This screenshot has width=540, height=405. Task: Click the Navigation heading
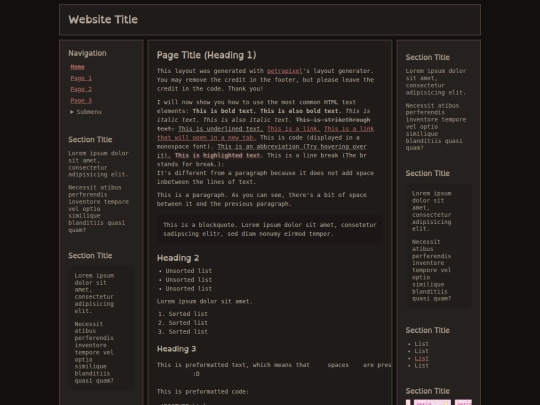click(87, 53)
